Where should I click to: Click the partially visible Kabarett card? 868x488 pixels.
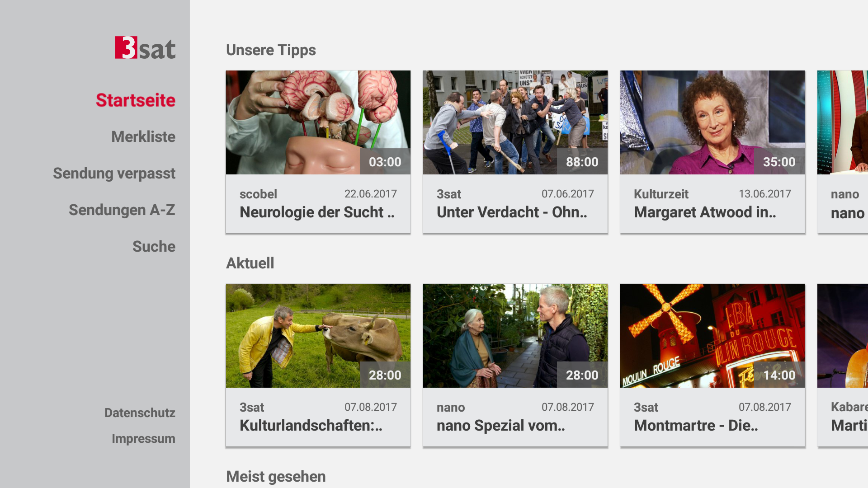pos(843,366)
